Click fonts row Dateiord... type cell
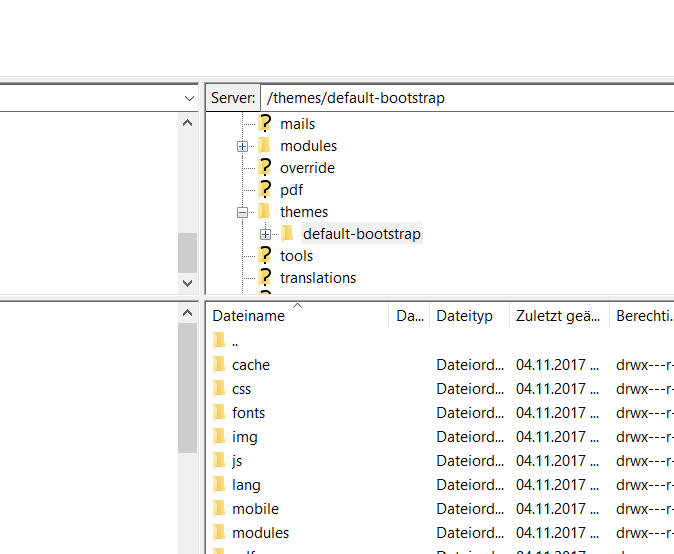This screenshot has height=554, width=674. tap(470, 413)
